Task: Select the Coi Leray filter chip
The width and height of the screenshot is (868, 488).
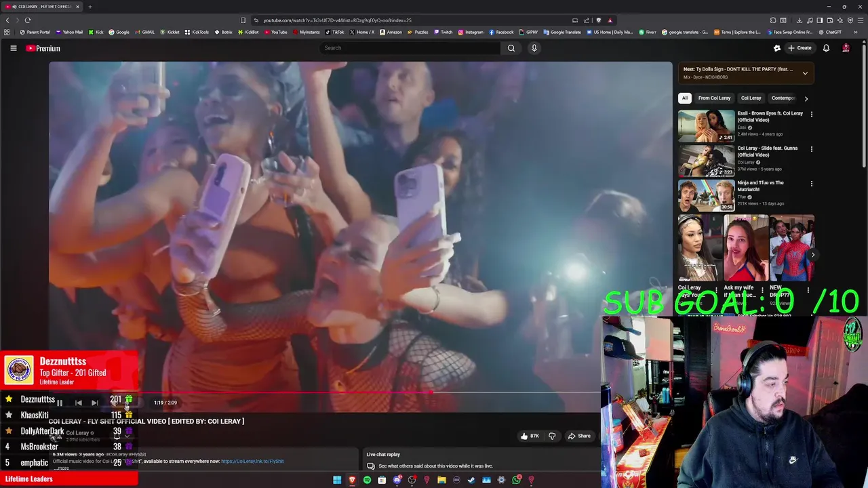Action: click(x=751, y=98)
